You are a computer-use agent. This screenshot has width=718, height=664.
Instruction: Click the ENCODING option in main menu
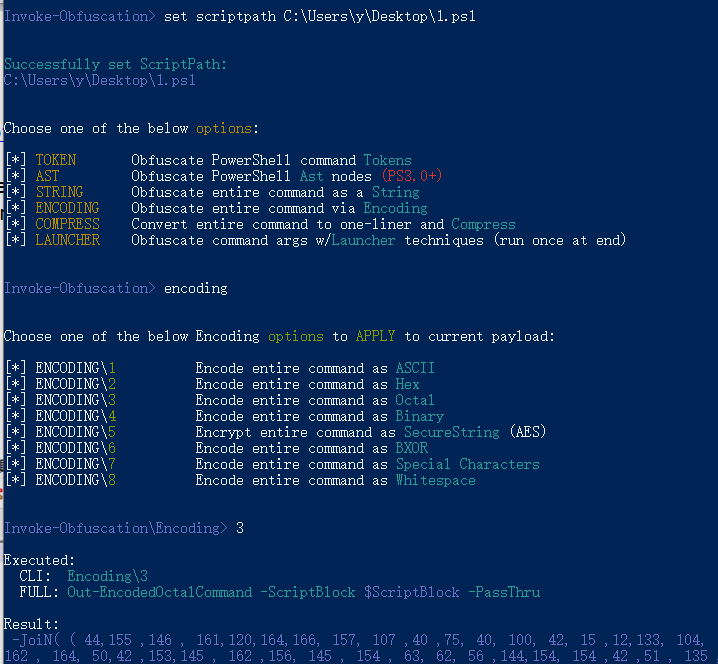(67, 208)
